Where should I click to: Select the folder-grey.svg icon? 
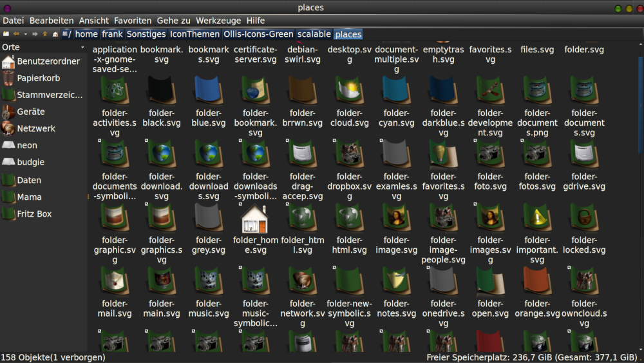click(x=208, y=218)
